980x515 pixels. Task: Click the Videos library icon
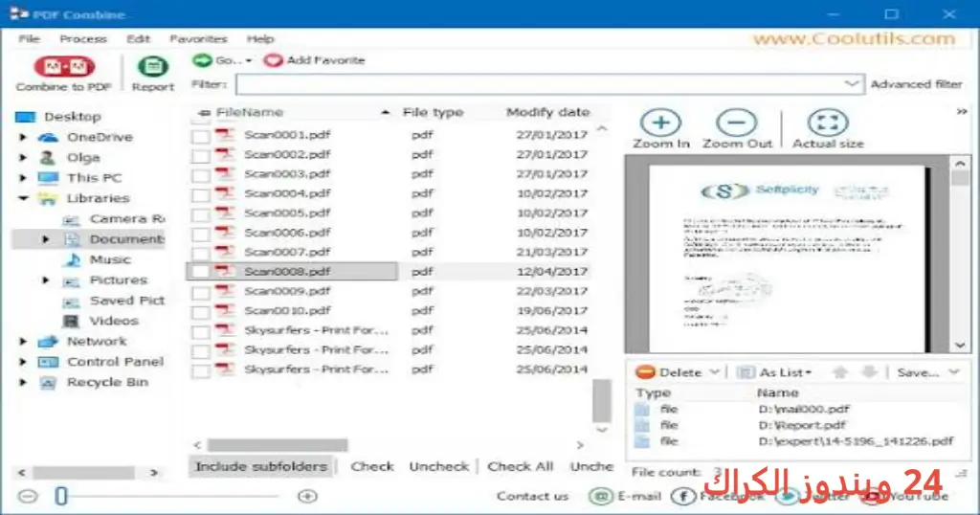(71, 322)
